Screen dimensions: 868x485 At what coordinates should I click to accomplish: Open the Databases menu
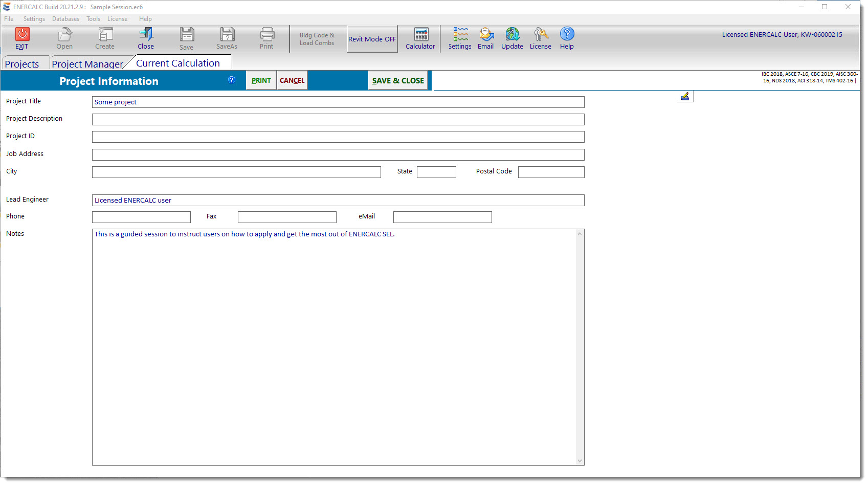pyautogui.click(x=65, y=19)
